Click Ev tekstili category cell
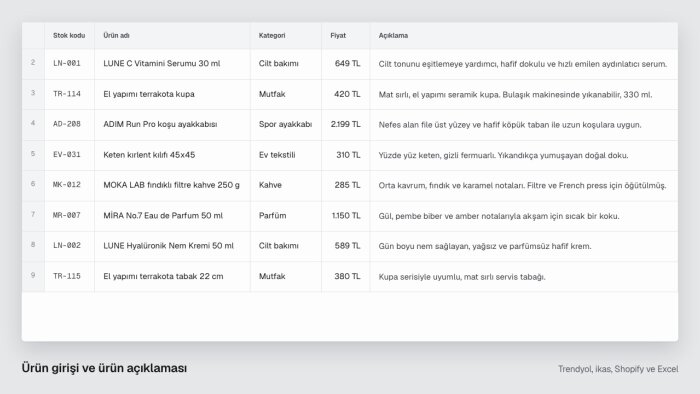700x394 pixels. (x=286, y=155)
